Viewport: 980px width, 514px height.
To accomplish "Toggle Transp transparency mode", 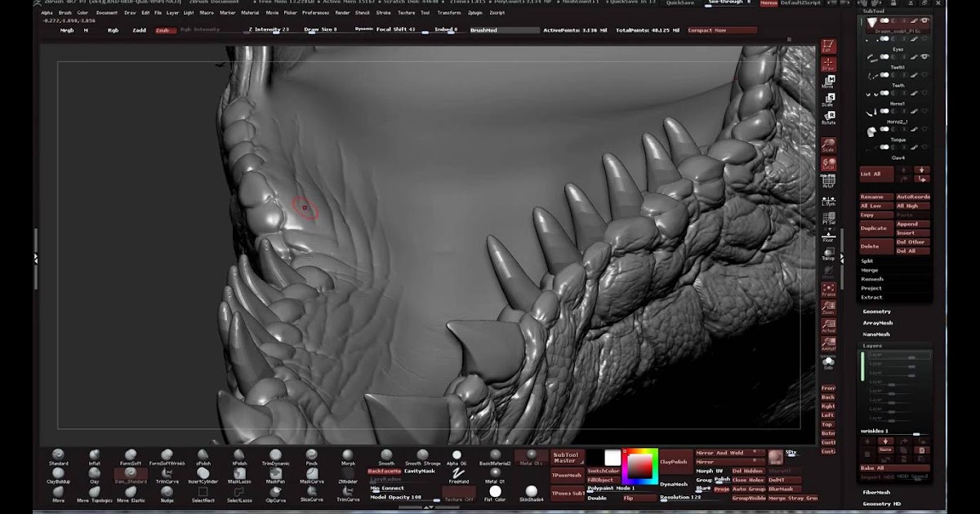I will (x=828, y=254).
